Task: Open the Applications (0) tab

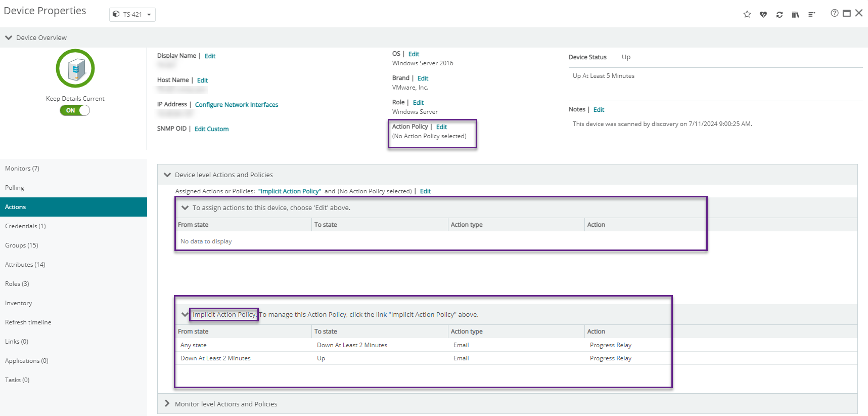Action: tap(73, 361)
